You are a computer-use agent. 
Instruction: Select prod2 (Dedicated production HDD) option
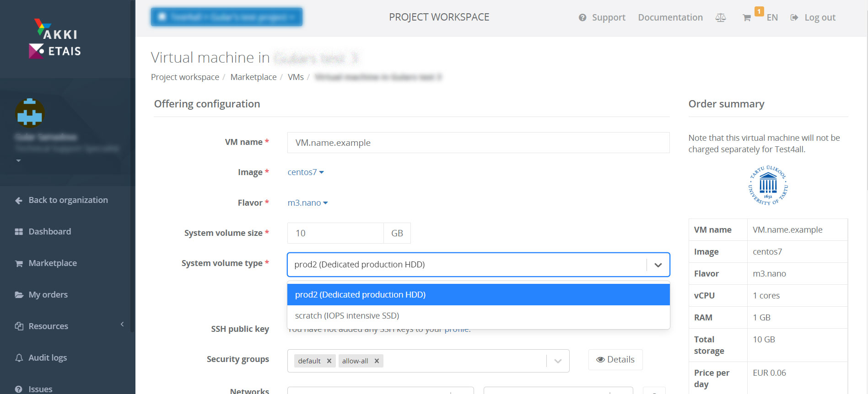point(478,295)
